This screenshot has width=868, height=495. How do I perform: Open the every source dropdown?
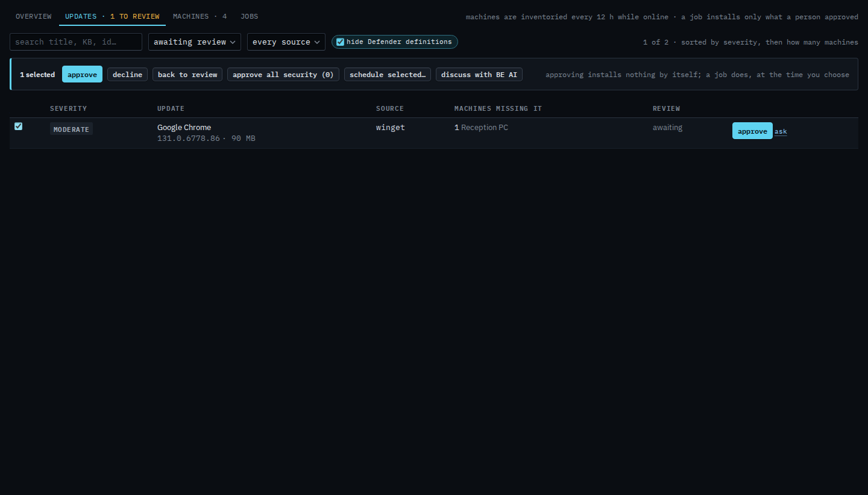286,42
